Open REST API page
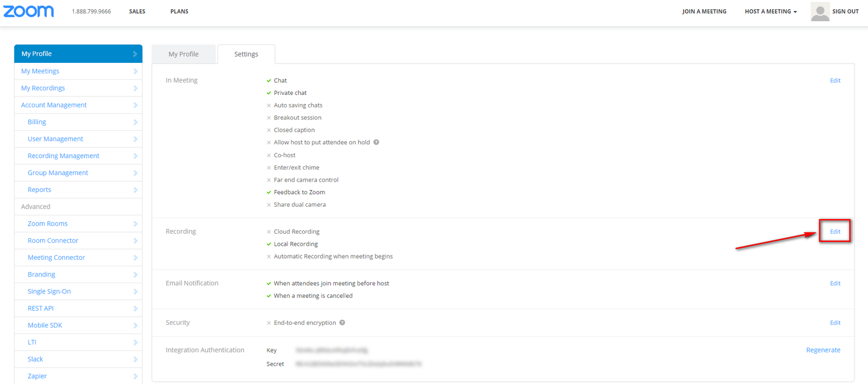 tap(41, 308)
